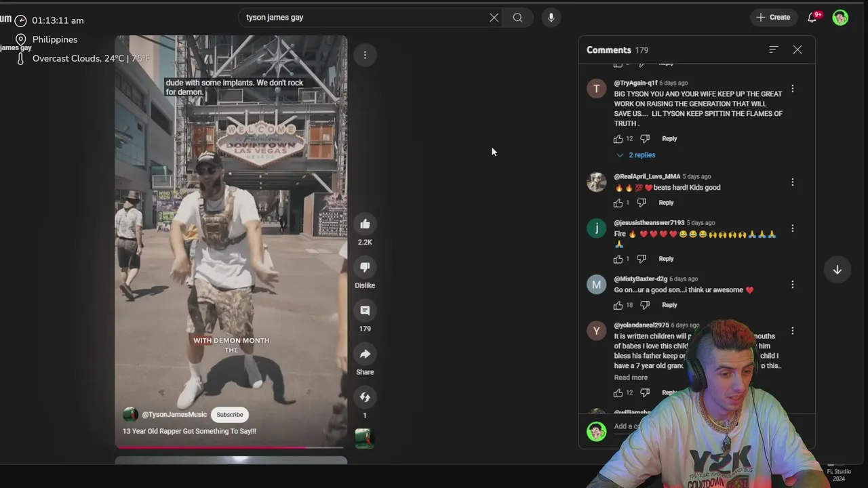
Task: Open the @yolandaneal2975 commenter profile
Action: tap(642, 325)
